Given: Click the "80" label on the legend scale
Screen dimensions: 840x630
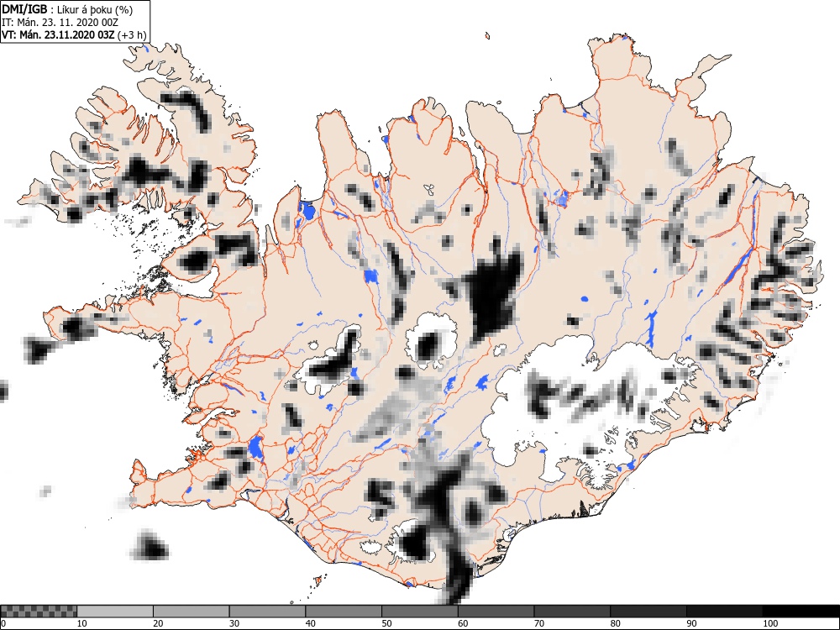Looking at the screenshot, I should 615,623.
